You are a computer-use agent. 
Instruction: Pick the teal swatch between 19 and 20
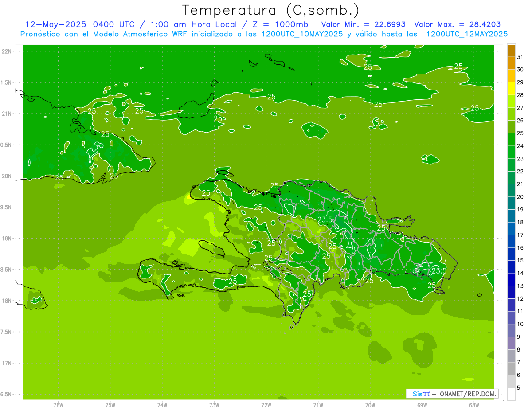click(x=511, y=204)
